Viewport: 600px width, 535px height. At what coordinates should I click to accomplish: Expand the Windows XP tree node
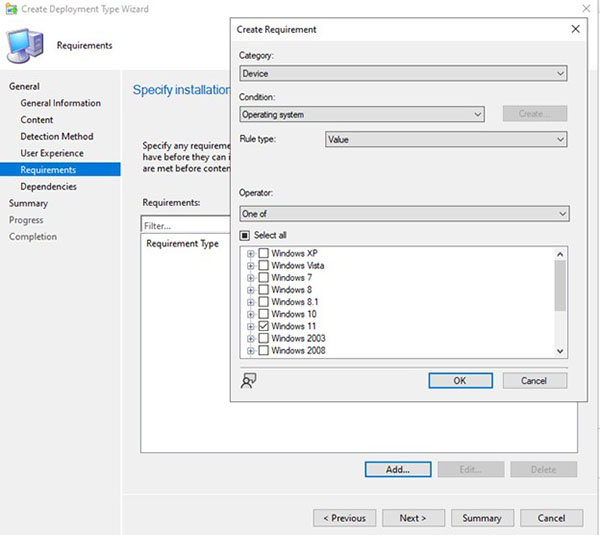pyautogui.click(x=251, y=254)
